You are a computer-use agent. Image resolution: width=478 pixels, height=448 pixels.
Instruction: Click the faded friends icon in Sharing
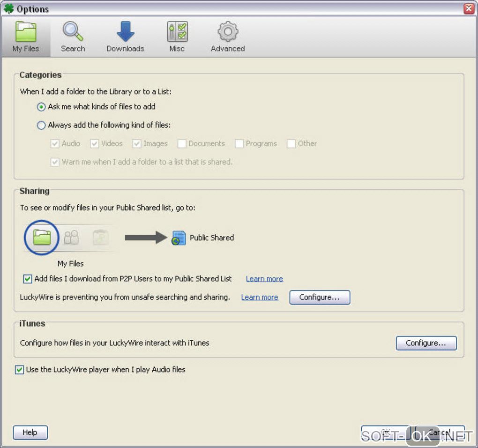click(71, 238)
